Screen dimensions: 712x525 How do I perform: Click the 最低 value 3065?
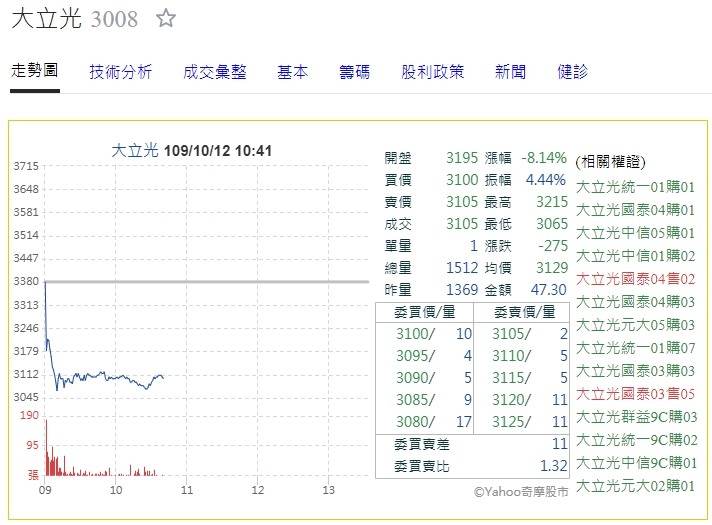coord(552,224)
